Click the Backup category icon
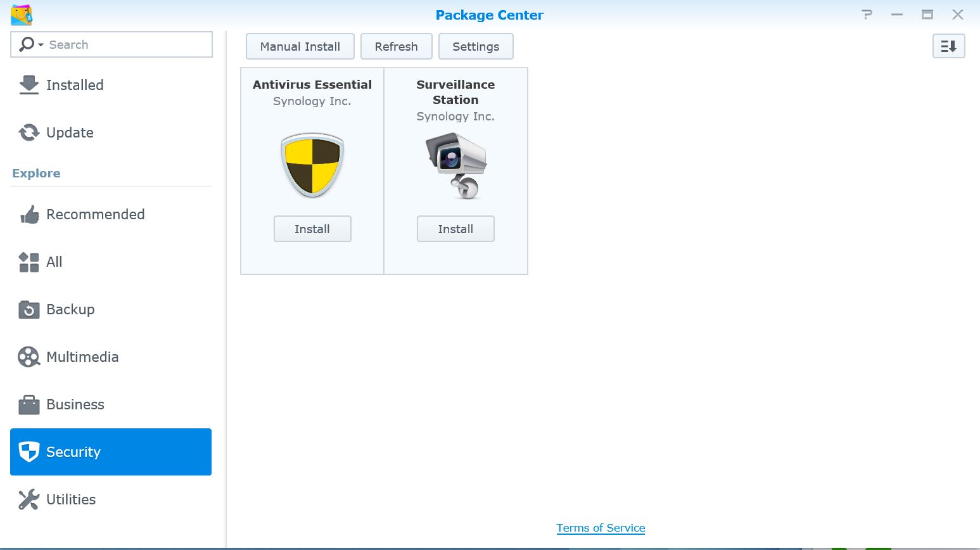The image size is (980, 550). pyautogui.click(x=29, y=309)
